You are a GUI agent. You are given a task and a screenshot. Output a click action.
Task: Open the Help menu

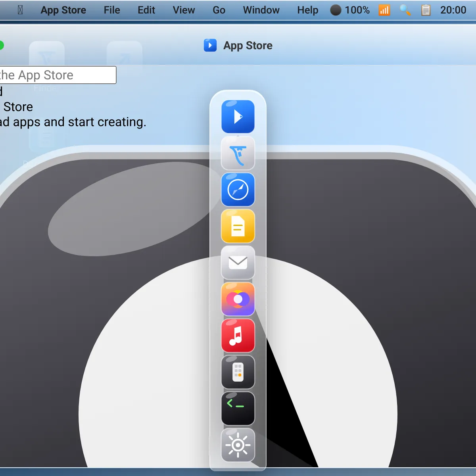pos(308,10)
